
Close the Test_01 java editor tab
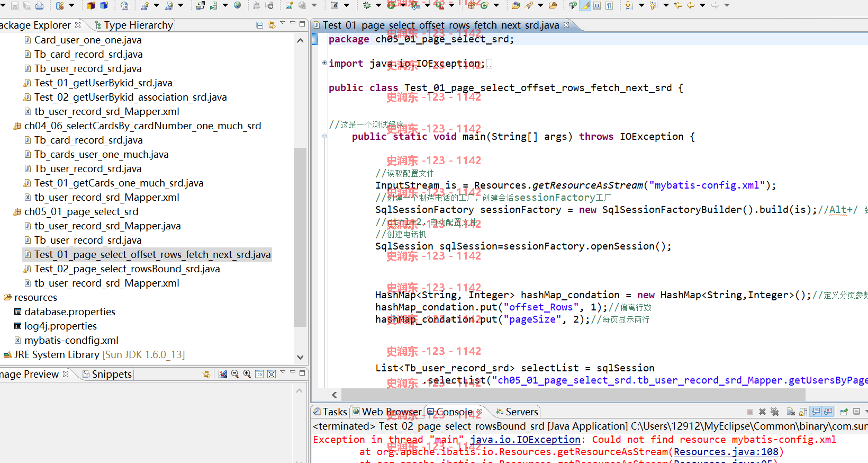click(x=566, y=25)
